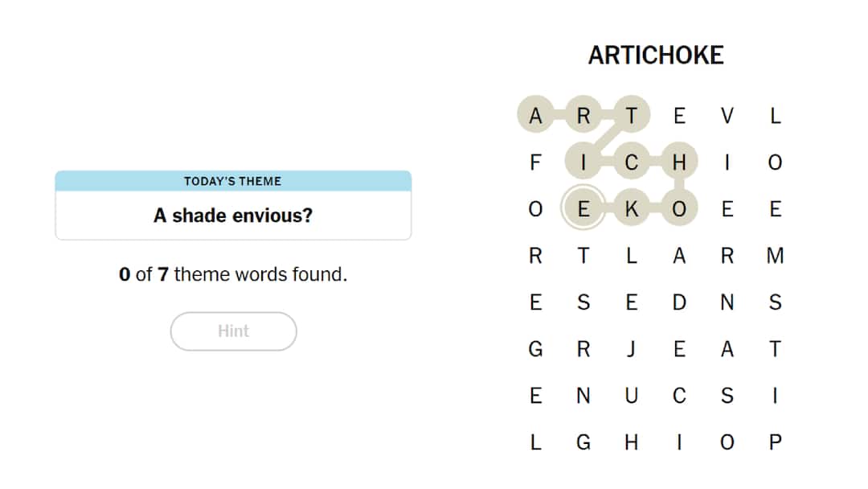Click the ARTICHOKE puzzle title
This screenshot has height=489, width=868.
click(657, 55)
